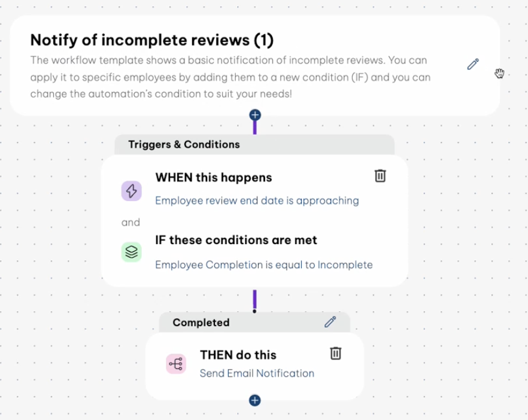This screenshot has height=420, width=528.
Task: Click plus button below workflow title card
Action: pos(255,115)
